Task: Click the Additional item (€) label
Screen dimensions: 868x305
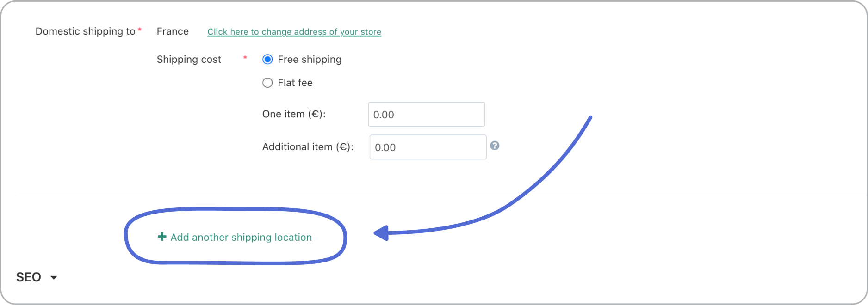Action: pos(308,147)
